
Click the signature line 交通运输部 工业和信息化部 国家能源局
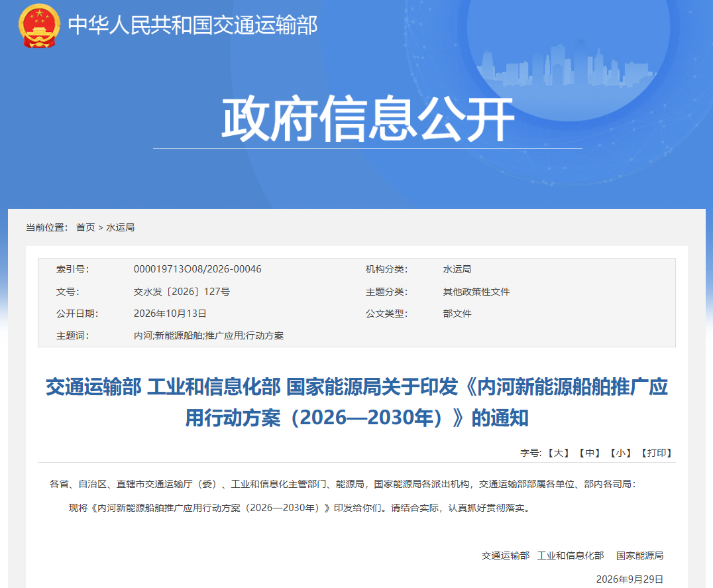pos(573,556)
